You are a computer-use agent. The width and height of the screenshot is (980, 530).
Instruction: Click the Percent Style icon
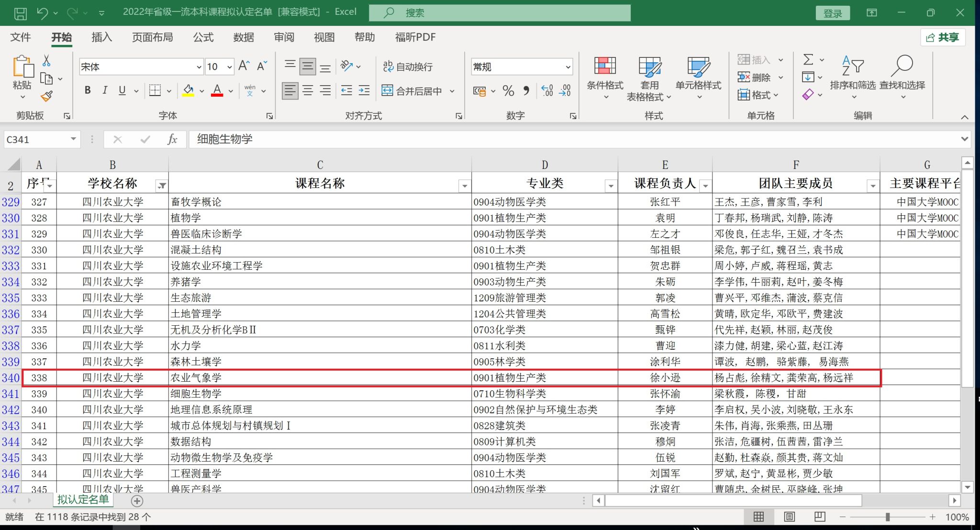pos(508,90)
